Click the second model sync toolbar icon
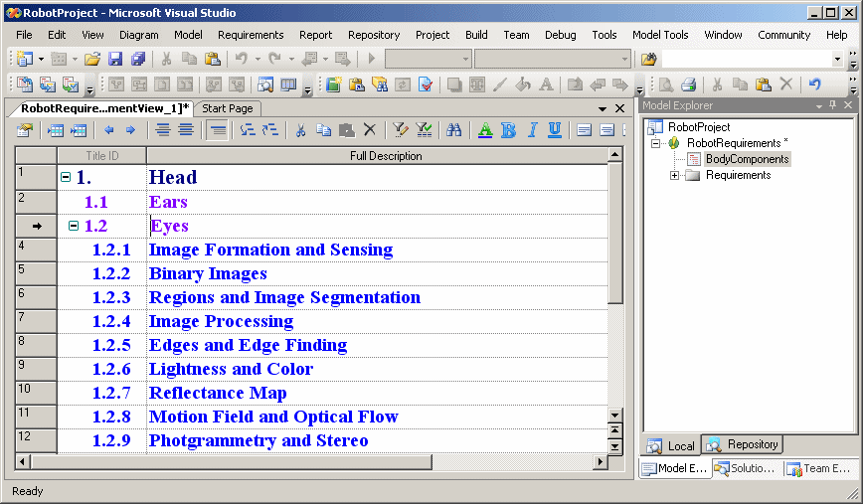This screenshot has width=863, height=504. click(48, 84)
